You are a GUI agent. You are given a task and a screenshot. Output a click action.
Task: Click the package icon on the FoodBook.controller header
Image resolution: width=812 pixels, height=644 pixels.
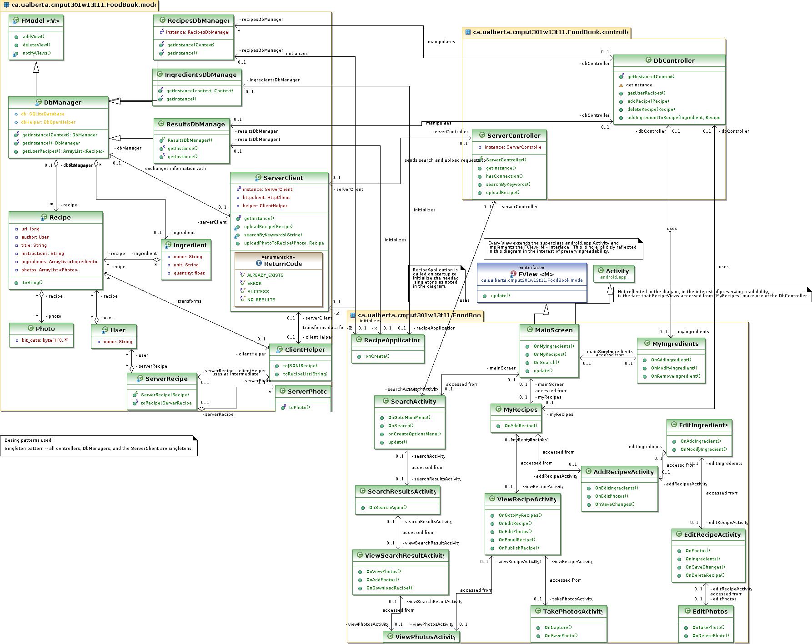[x=467, y=32]
